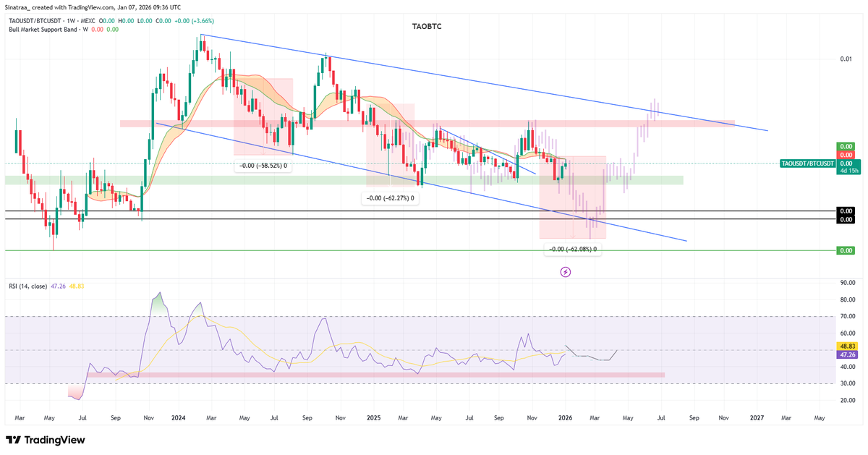Click the red 0.00 price scale tag
This screenshot has height=455, width=868.
[846, 155]
